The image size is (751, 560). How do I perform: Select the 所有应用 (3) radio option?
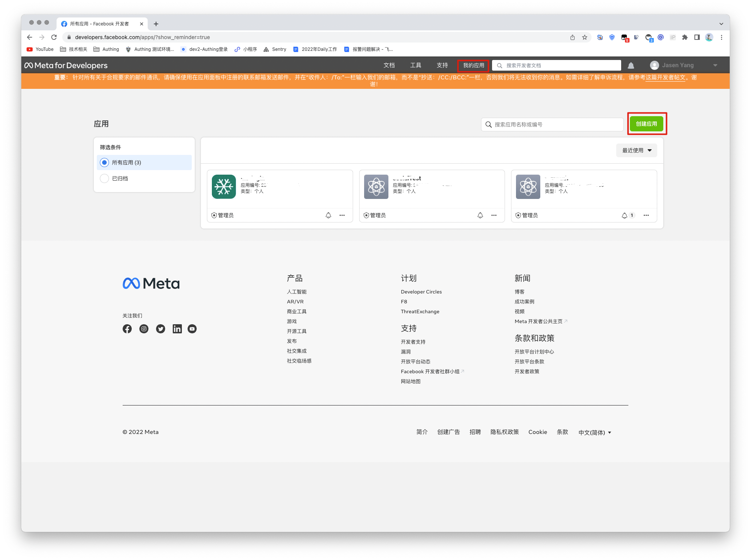click(x=104, y=162)
